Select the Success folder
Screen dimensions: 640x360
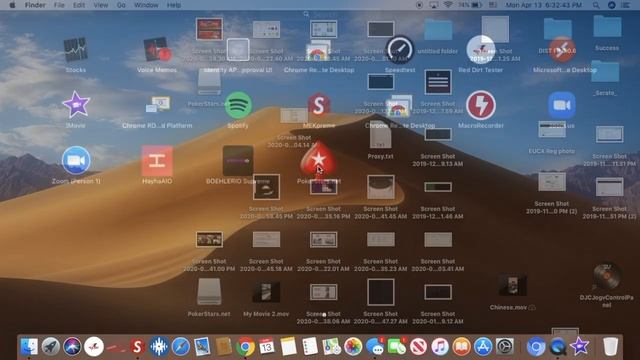coord(607,26)
